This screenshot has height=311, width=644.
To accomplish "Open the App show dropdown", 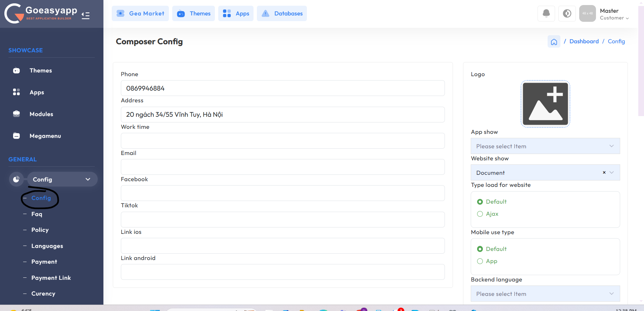I will pyautogui.click(x=545, y=146).
